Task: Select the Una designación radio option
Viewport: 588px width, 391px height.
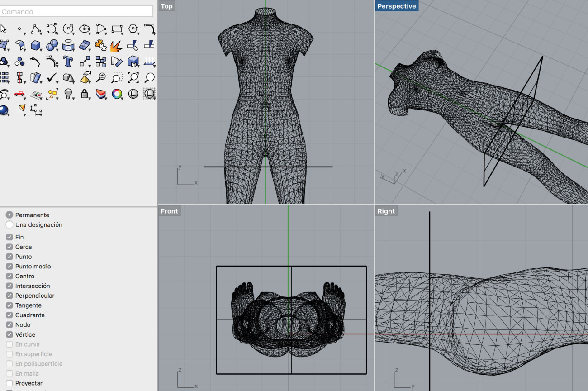Action: click(9, 224)
